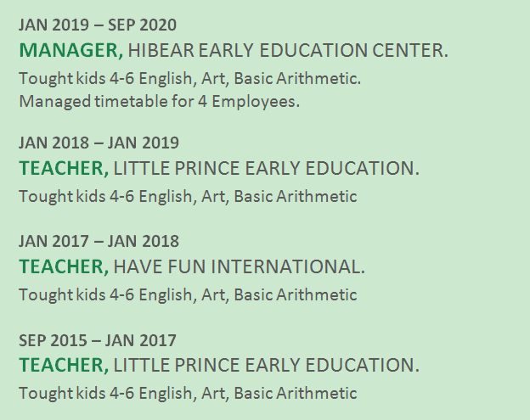Viewport: 530px width, 420px height.
Task: Click the description line below HAVE FUN INTERNATIONAL
Action: 188,295
